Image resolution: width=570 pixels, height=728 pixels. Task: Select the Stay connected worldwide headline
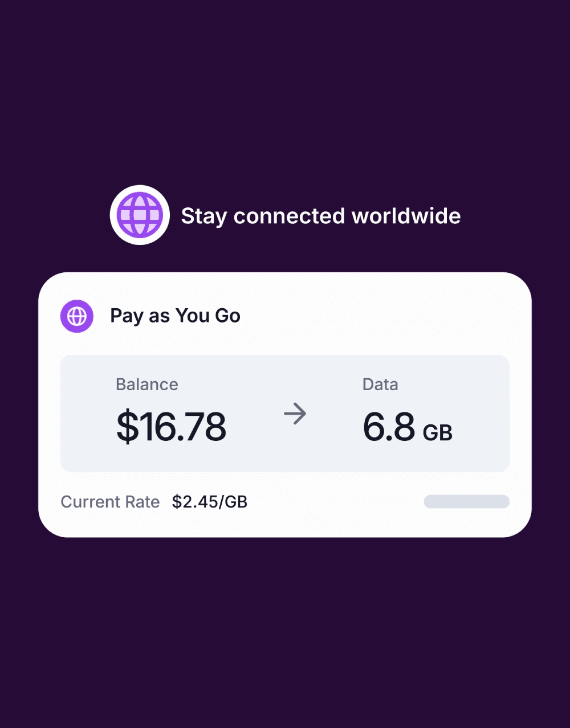(x=321, y=216)
